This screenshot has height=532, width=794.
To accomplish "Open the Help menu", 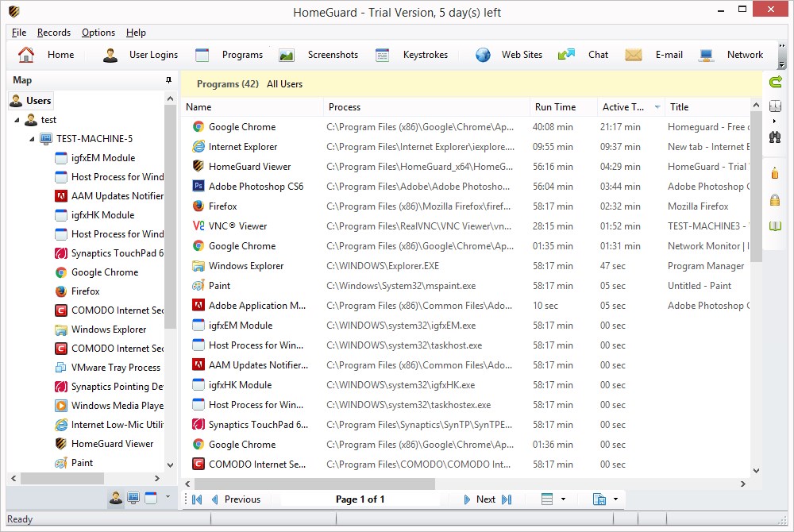I will (x=136, y=33).
